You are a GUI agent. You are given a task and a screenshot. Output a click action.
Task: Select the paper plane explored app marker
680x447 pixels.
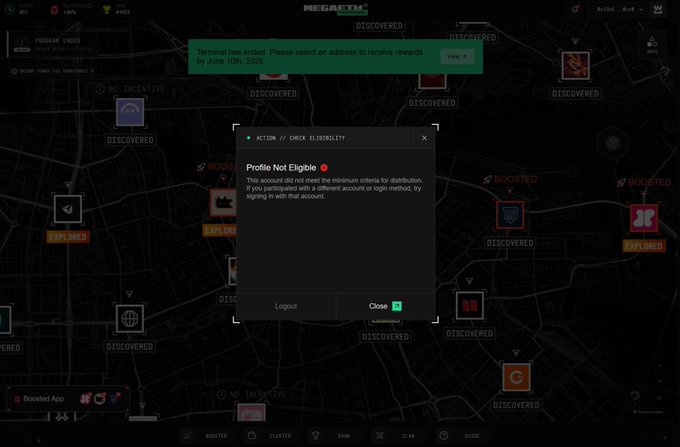pos(68,209)
